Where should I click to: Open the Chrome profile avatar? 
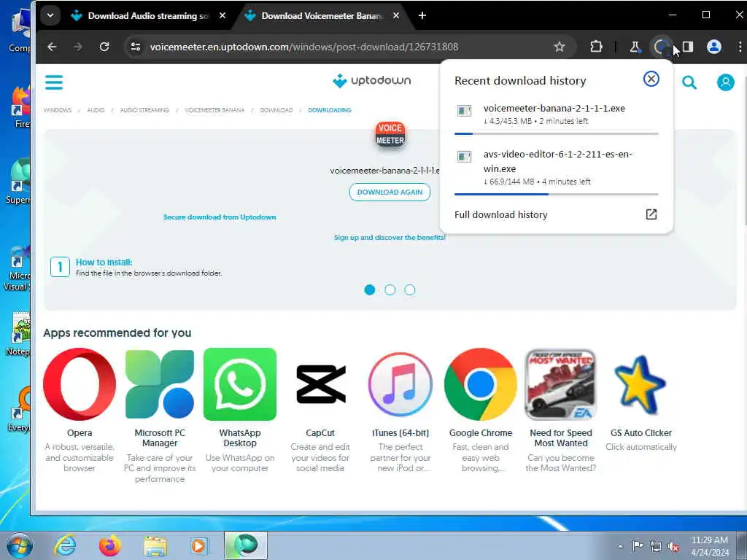tap(713, 47)
